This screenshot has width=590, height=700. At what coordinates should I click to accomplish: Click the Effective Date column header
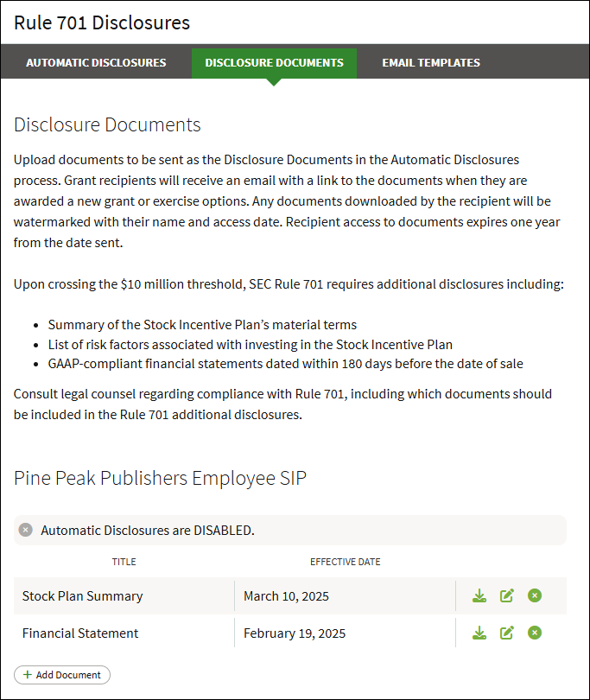pos(345,562)
